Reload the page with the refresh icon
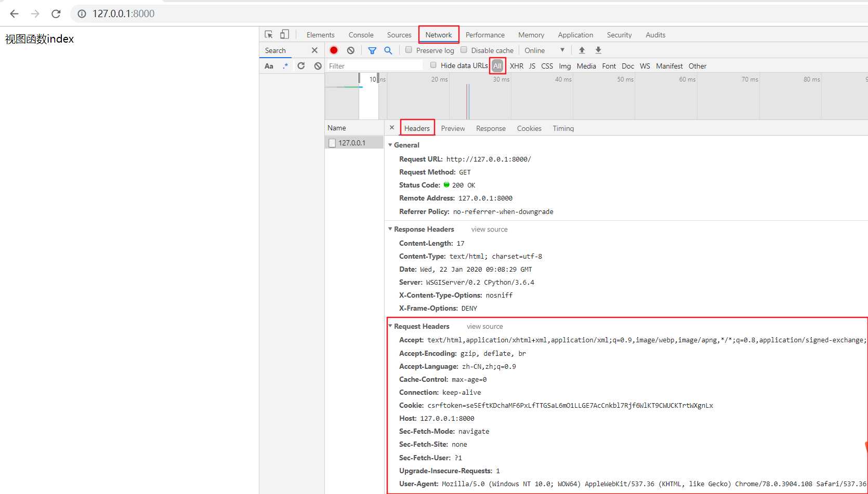Viewport: 868px width, 494px height. (x=56, y=14)
